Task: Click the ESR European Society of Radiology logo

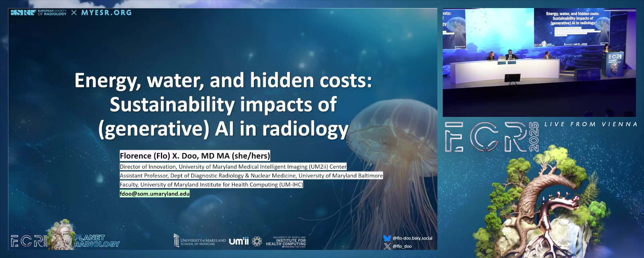Action: pos(39,13)
